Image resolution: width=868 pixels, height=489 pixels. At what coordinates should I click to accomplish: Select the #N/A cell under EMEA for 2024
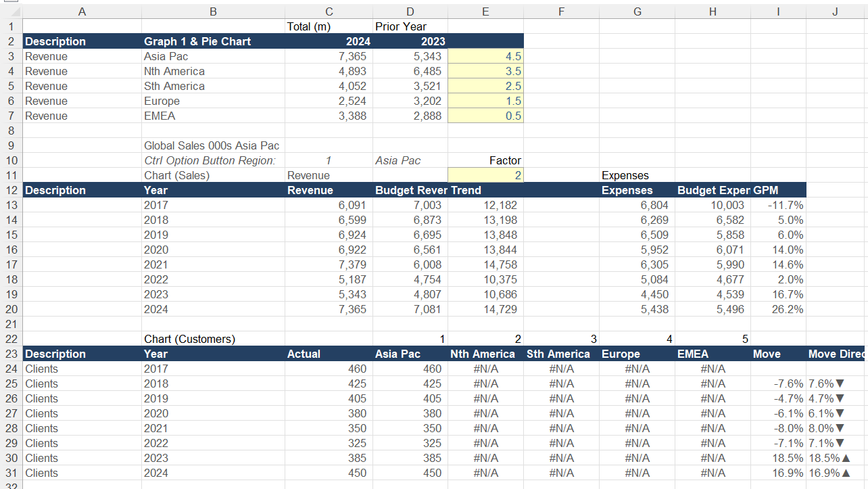coord(713,473)
